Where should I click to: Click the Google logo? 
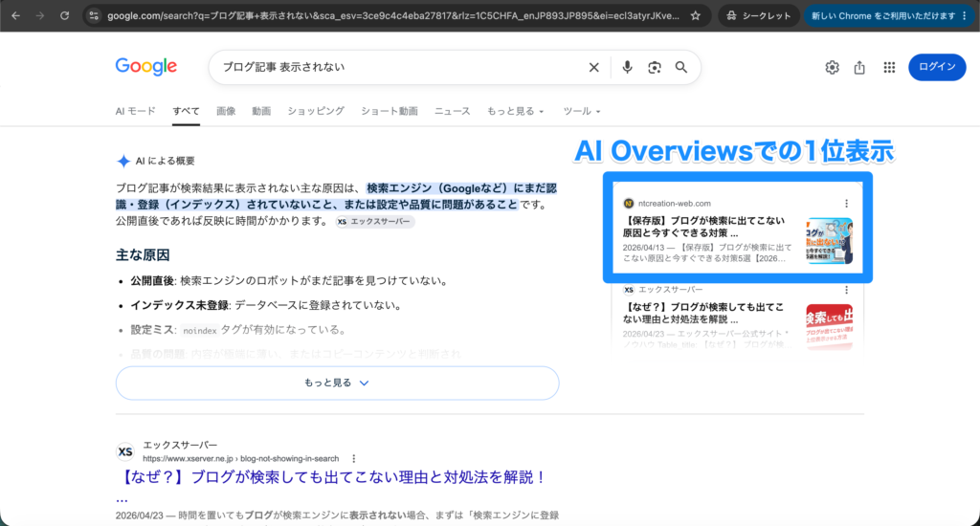click(146, 66)
